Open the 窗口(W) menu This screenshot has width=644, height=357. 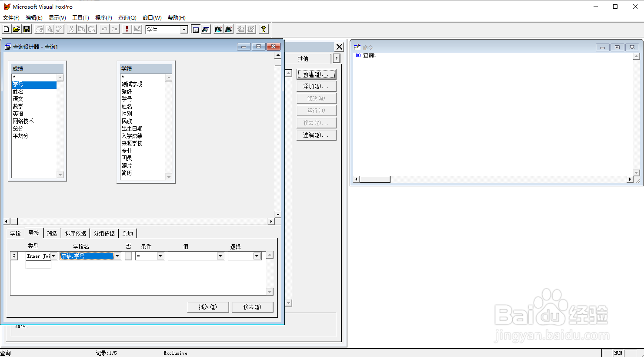click(152, 18)
